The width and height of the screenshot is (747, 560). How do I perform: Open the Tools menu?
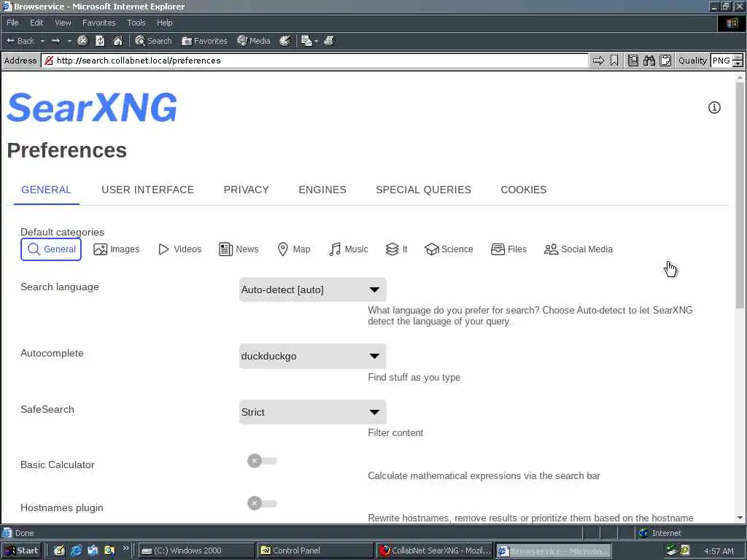[136, 23]
